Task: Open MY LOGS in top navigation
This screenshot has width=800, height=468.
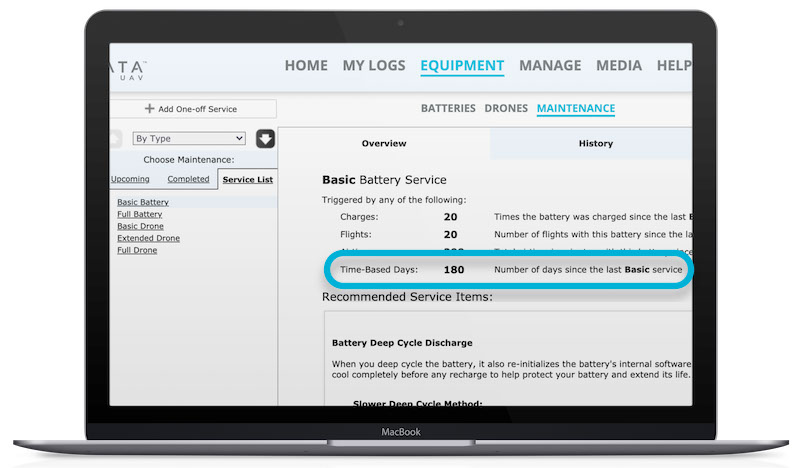Action: (374, 65)
